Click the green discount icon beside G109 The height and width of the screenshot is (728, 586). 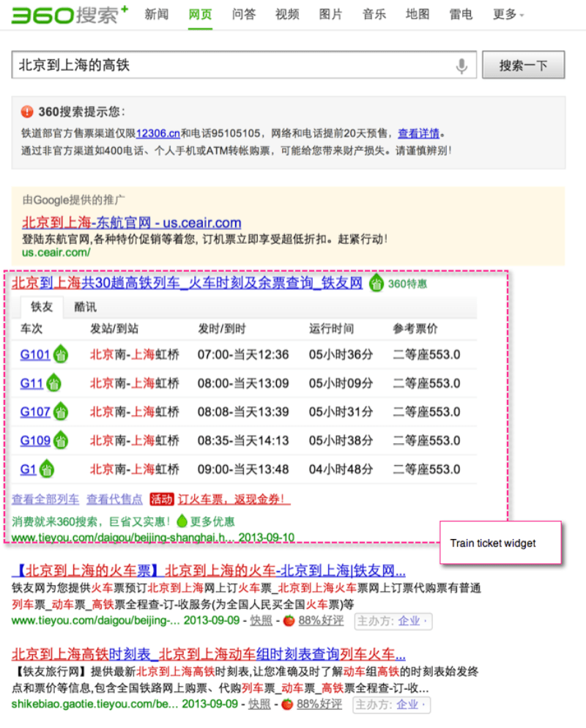(62, 441)
